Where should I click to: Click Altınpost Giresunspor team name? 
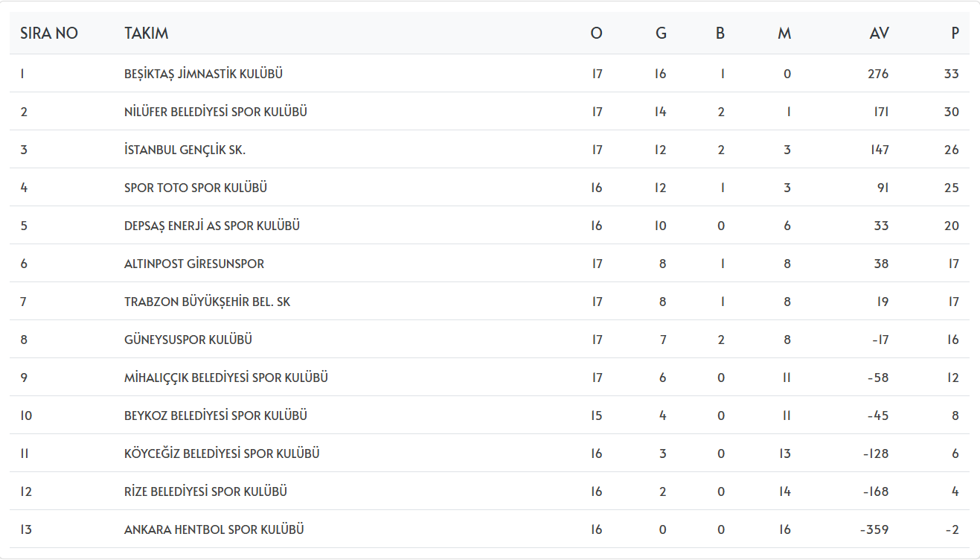[194, 264]
